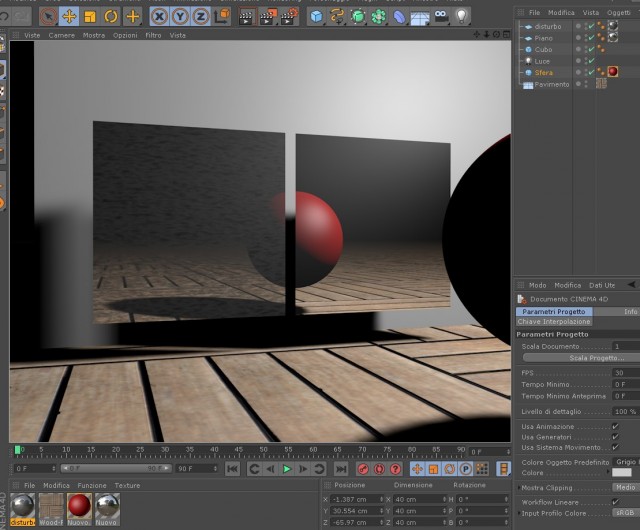640x530 pixels.
Task: Toggle the Workflow Lineare checkbox
Action: coord(615,502)
